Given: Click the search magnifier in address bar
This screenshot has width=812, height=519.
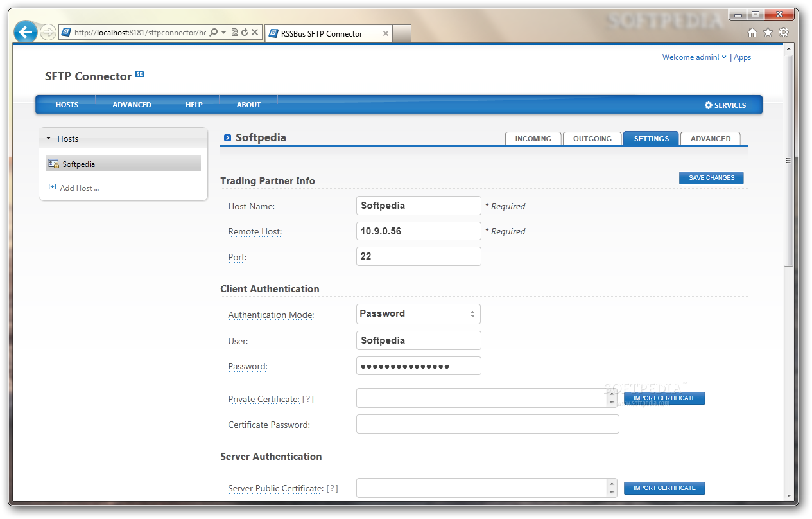Looking at the screenshot, I should 214,32.
